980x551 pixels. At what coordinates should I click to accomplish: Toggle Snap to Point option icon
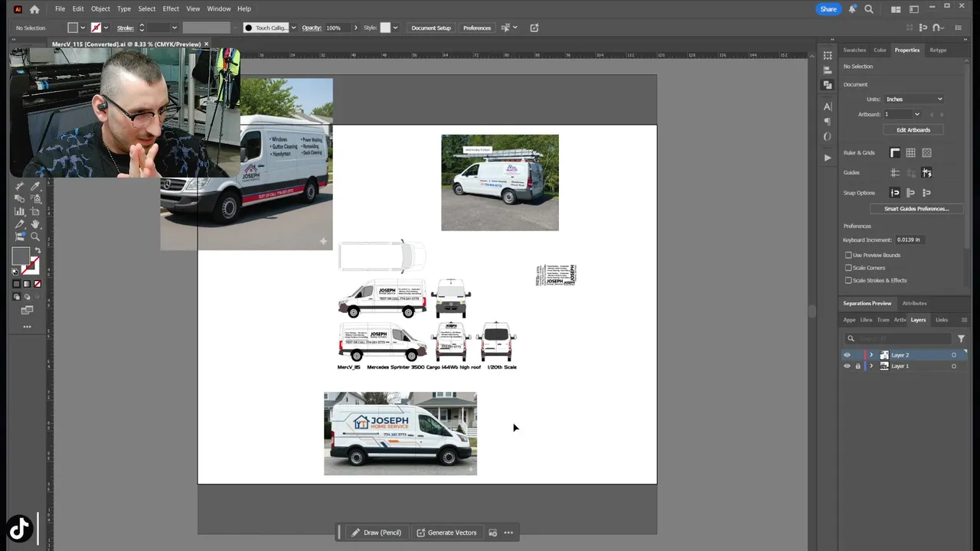(895, 193)
